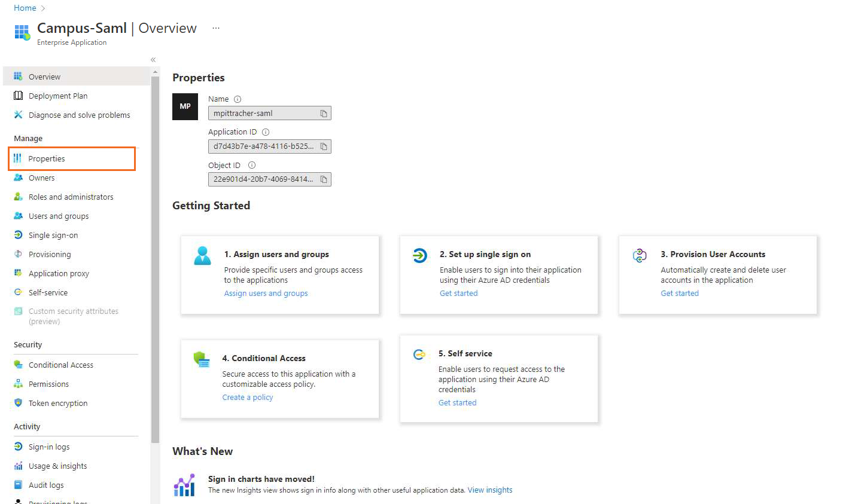Show info tooltip for Object ID
This screenshot has height=504, width=843.
252,165
